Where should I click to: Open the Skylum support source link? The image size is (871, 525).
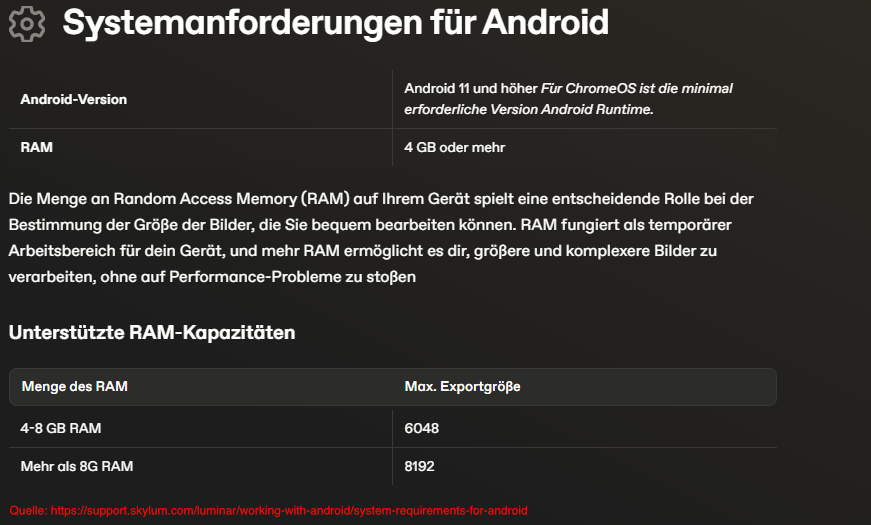tap(289, 511)
